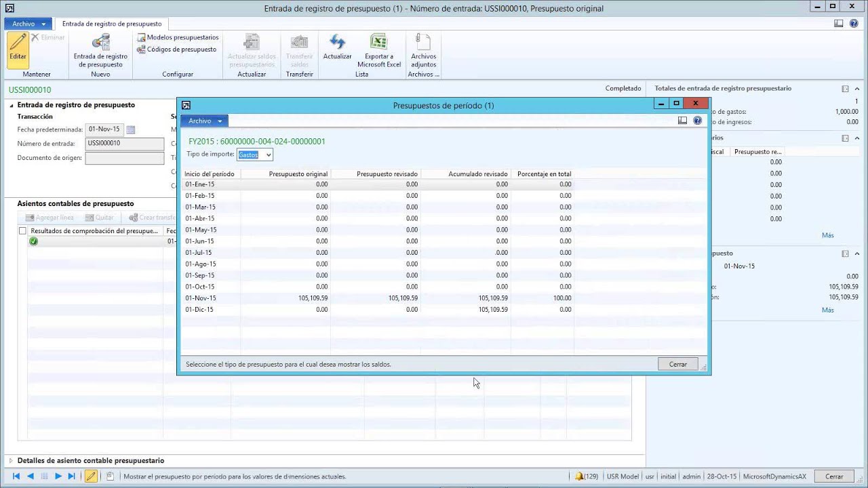Open presupuesto pane layout icon

[845, 253]
